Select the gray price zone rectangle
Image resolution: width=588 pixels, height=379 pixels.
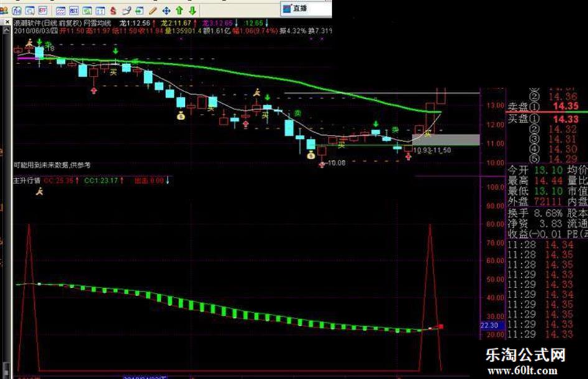point(446,139)
